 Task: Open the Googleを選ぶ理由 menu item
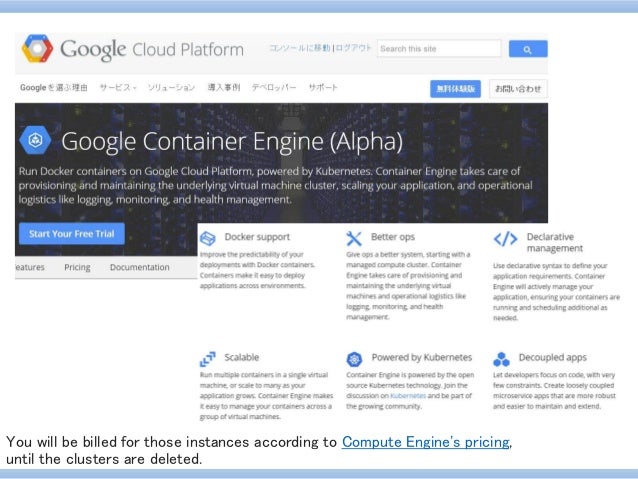point(54,87)
